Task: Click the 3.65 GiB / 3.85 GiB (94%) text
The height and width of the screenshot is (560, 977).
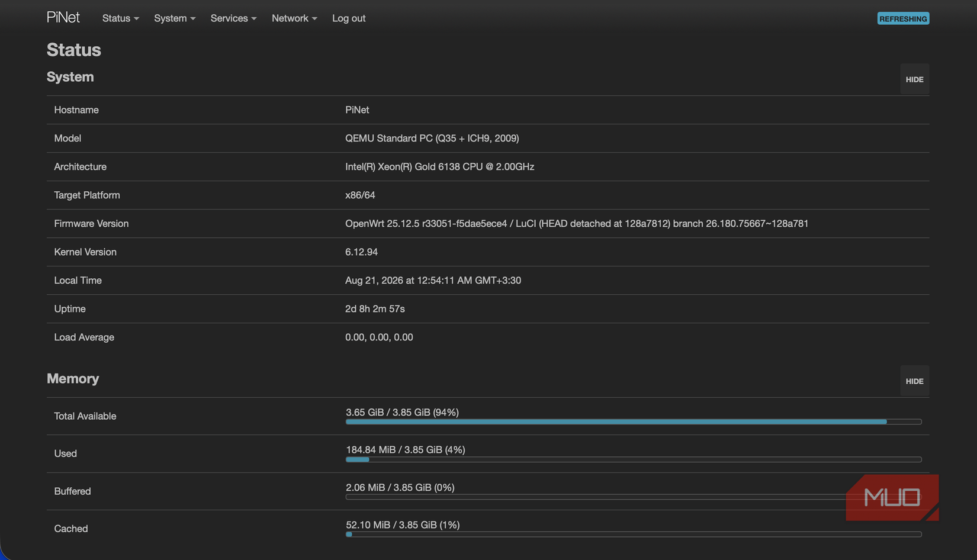Action: [402, 412]
